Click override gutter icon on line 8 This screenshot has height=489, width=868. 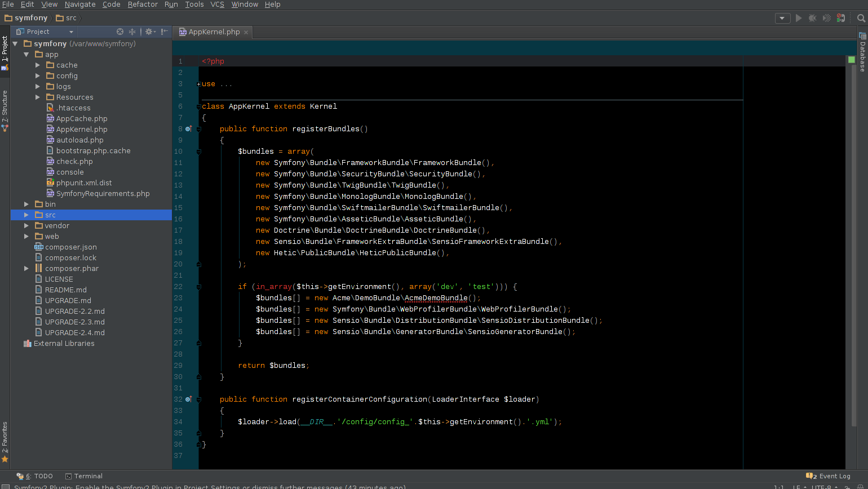point(189,129)
